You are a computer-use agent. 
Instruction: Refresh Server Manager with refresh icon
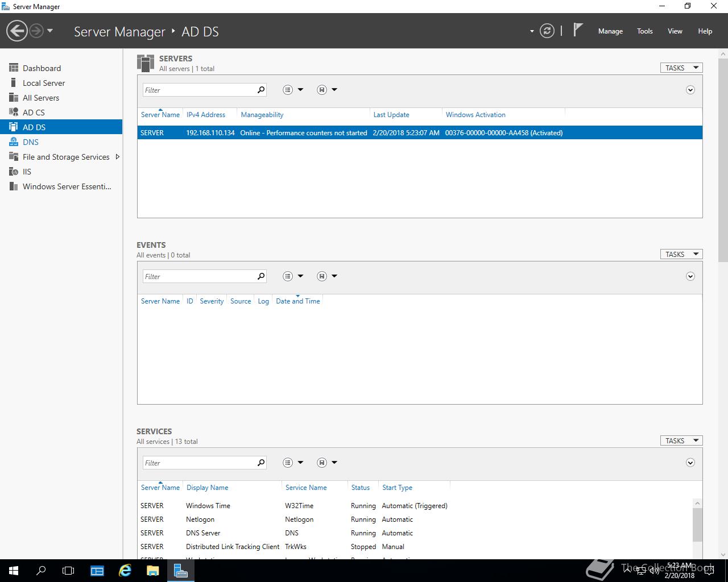pyautogui.click(x=547, y=31)
